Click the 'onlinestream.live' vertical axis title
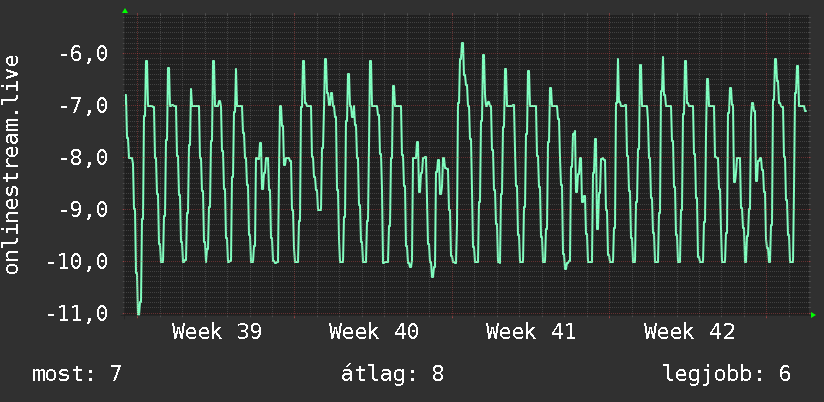Viewport: 824px width, 402px height. (x=12, y=164)
